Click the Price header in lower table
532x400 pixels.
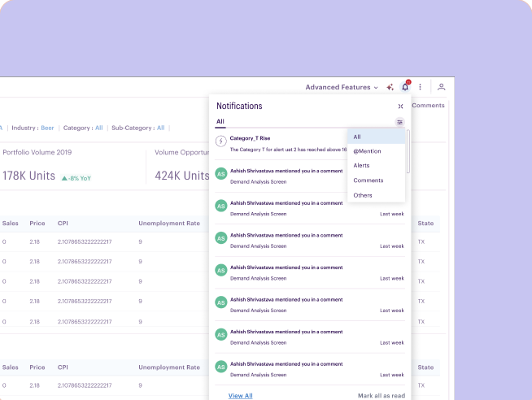37,367
